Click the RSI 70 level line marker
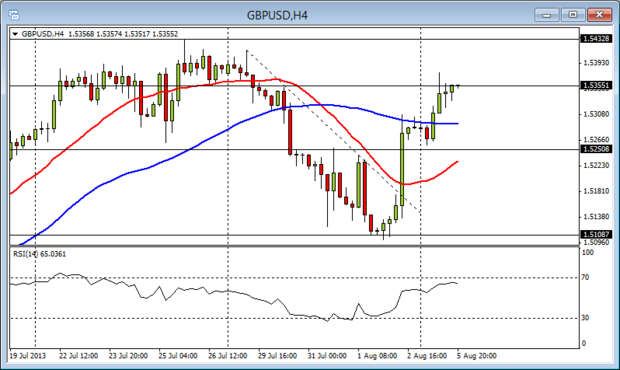Viewport: 620px width, 370px height. [x=585, y=278]
